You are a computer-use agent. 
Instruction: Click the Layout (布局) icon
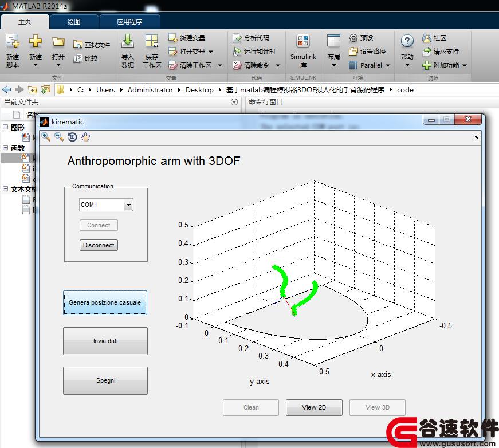pyautogui.click(x=333, y=41)
